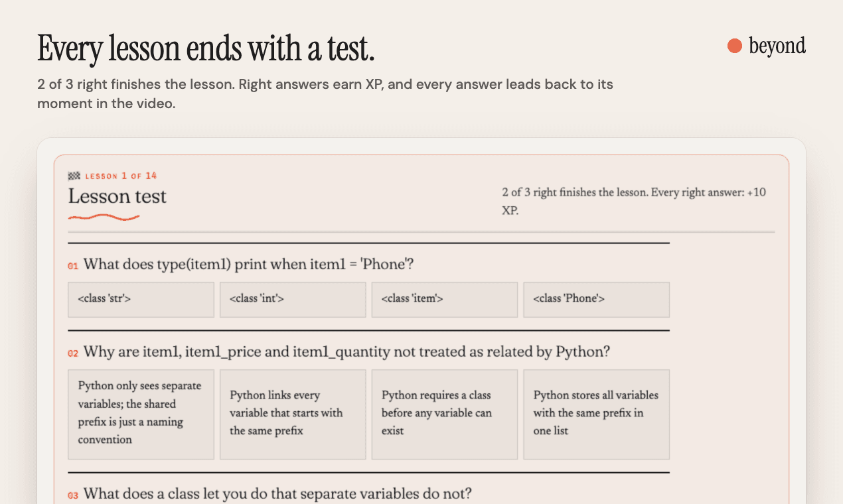The height and width of the screenshot is (504, 843).
Task: Choose 'Python only sees separate variables' answer
Action: click(x=141, y=414)
